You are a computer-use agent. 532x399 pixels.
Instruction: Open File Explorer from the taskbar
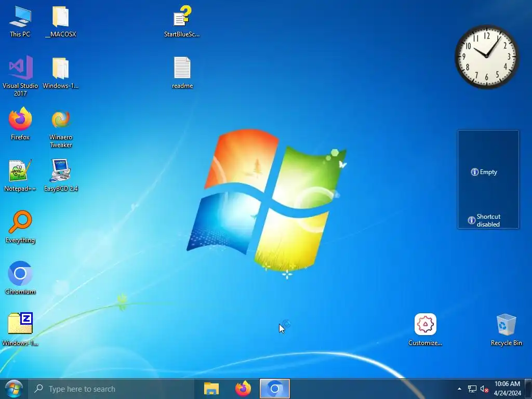point(211,389)
